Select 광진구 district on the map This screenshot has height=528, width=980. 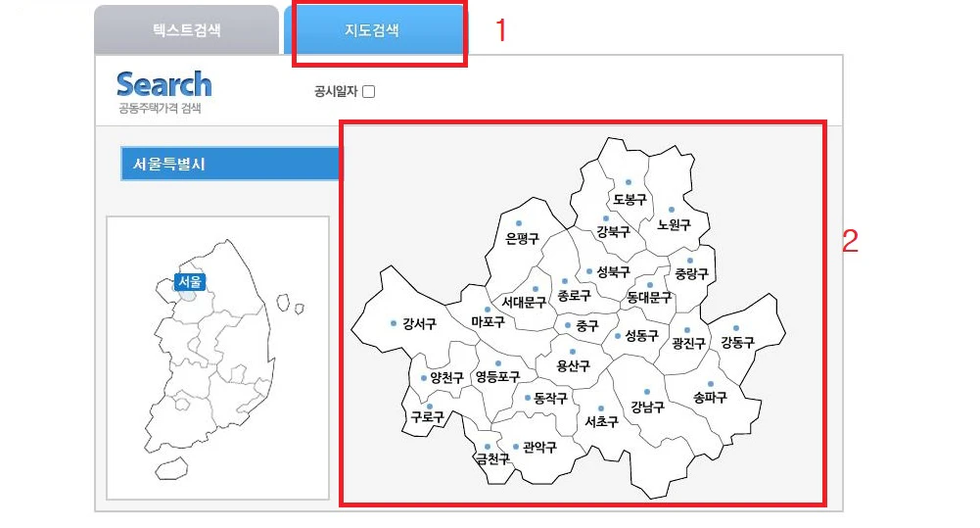click(x=688, y=344)
